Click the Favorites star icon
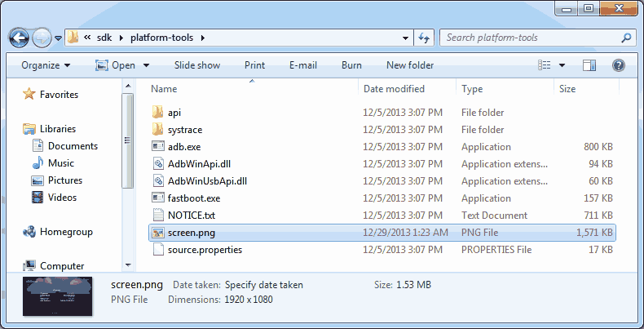The image size is (644, 329). [29, 94]
